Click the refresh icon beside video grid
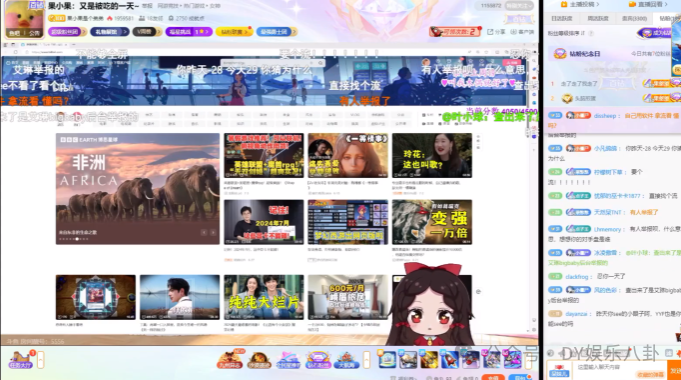The height and width of the screenshot is (380, 681). click(478, 291)
